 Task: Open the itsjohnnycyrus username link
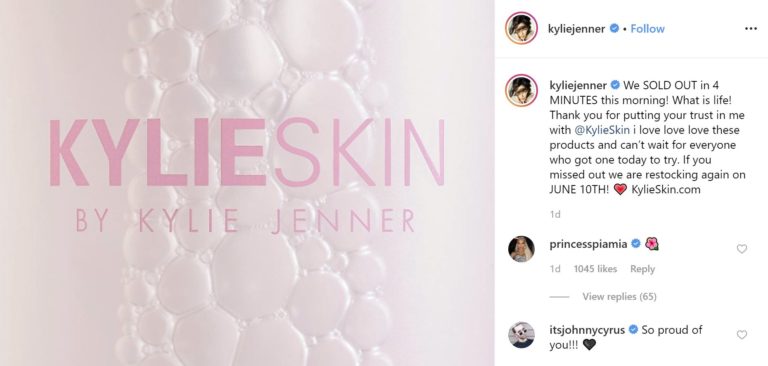pyautogui.click(x=587, y=330)
